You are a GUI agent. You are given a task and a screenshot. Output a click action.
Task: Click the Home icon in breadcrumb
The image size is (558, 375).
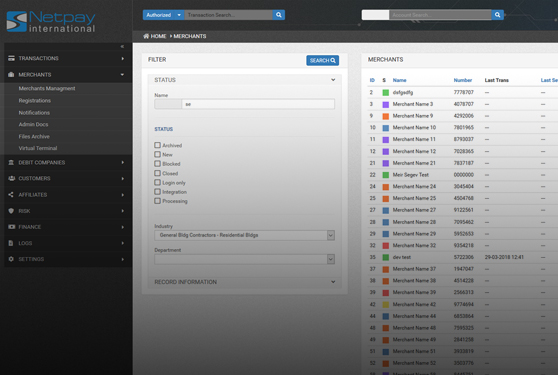point(146,36)
